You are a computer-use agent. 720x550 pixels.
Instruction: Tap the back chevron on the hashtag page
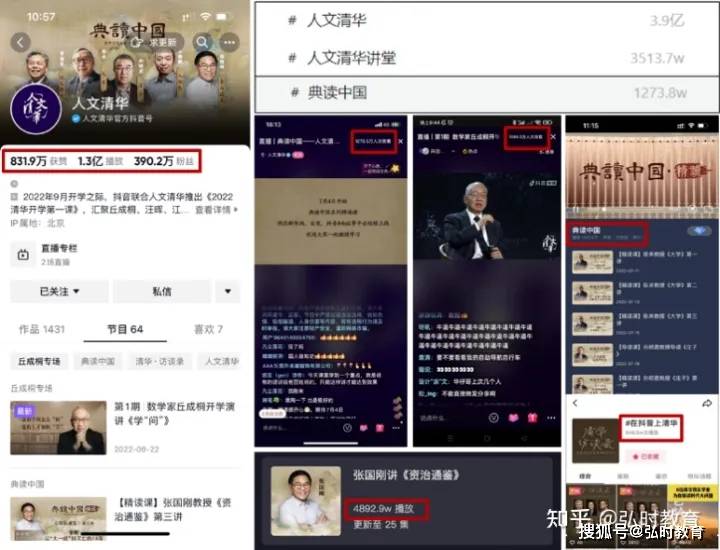click(576, 402)
